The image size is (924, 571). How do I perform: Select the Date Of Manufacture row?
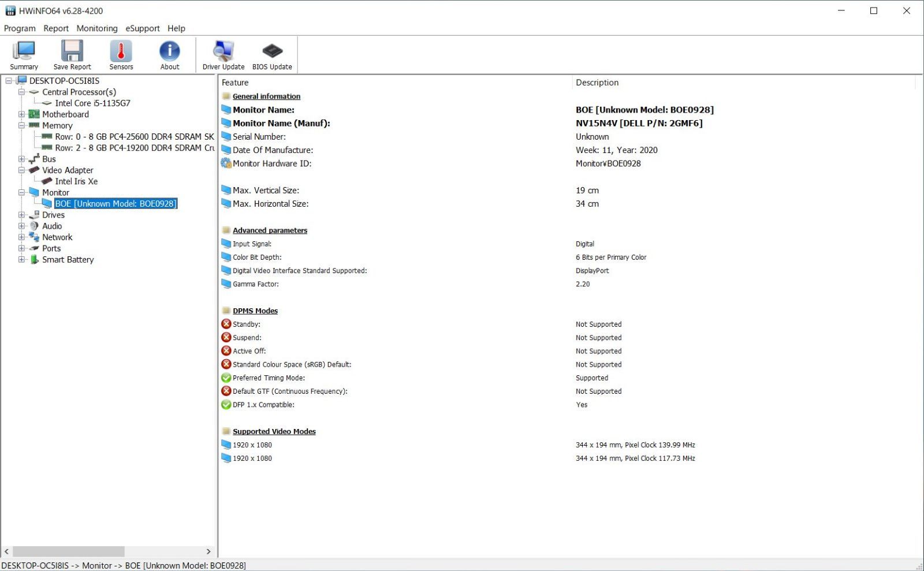coord(568,150)
